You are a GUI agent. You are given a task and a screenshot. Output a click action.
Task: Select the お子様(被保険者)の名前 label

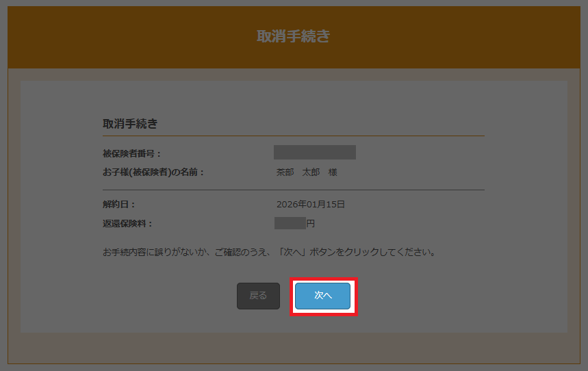153,172
